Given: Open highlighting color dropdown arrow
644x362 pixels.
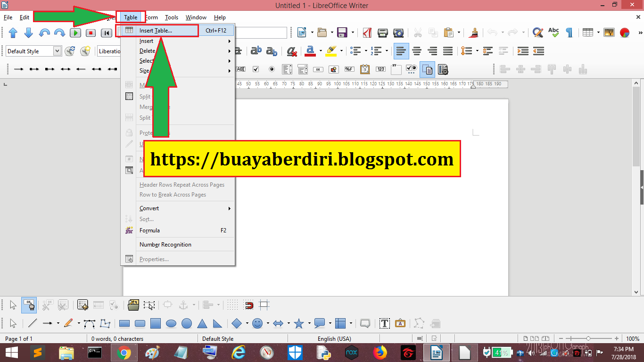Looking at the screenshot, I should coord(341,51).
